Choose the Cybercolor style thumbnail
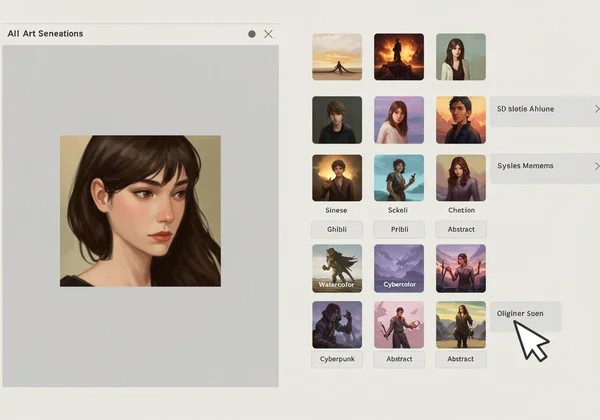The width and height of the screenshot is (600, 420). [399, 268]
